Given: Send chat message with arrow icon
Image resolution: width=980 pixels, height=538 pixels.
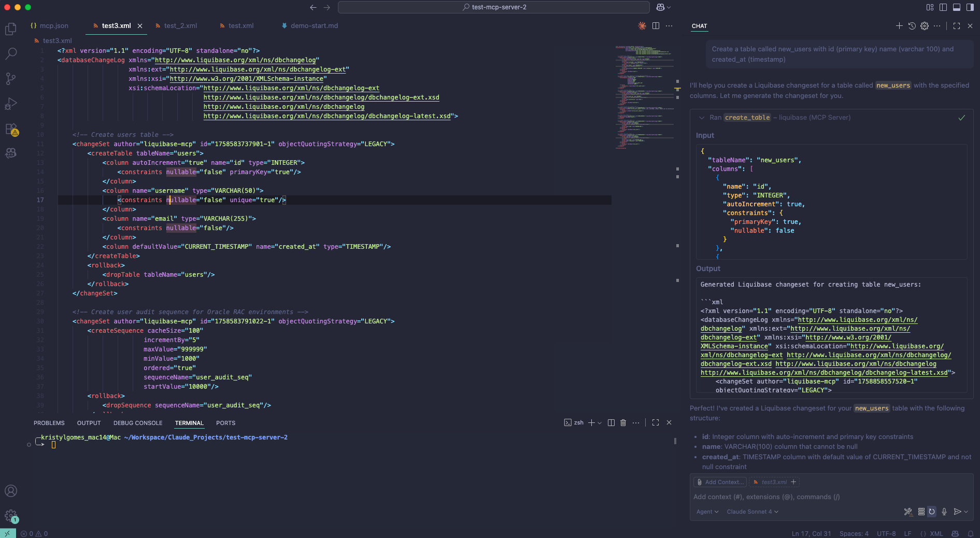Looking at the screenshot, I should click(957, 512).
